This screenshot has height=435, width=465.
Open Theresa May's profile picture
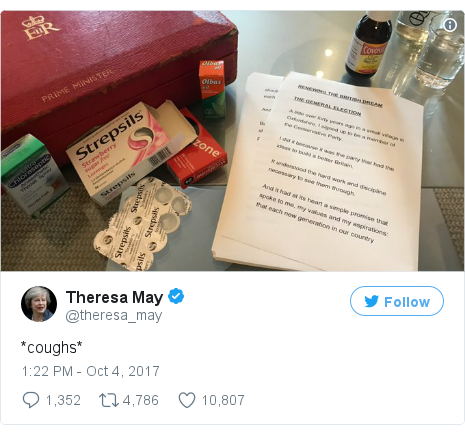pyautogui.click(x=39, y=304)
